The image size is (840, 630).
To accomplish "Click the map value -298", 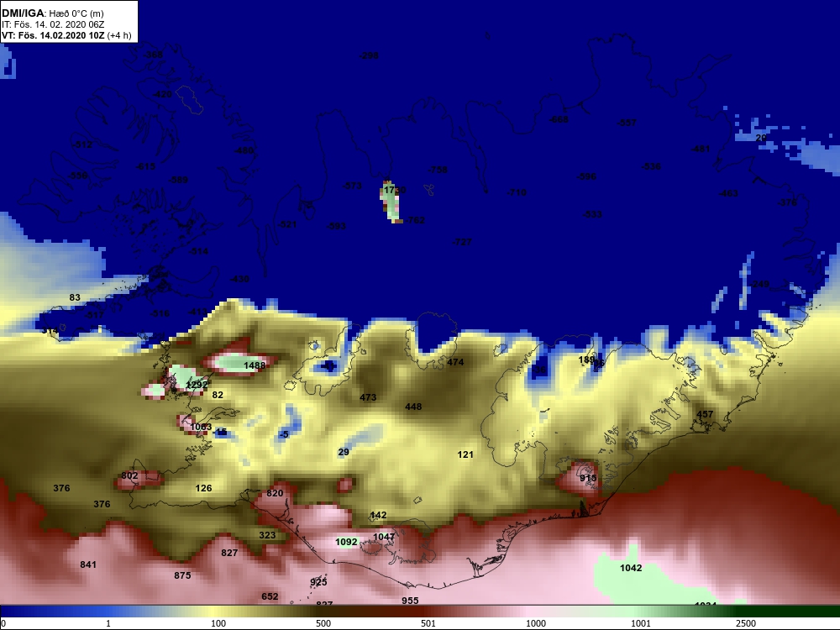I will click(369, 55).
